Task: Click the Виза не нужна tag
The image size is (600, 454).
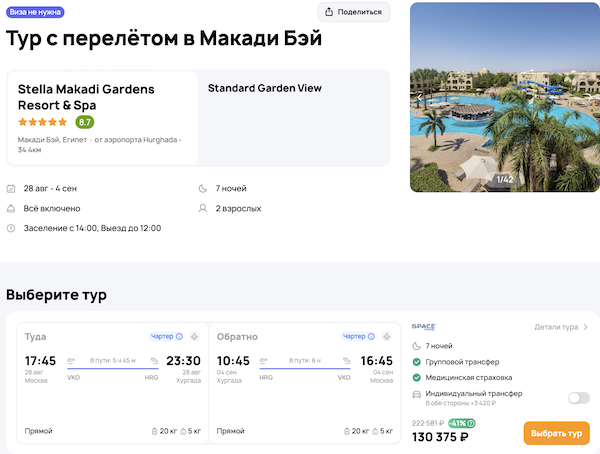Action: [x=35, y=12]
